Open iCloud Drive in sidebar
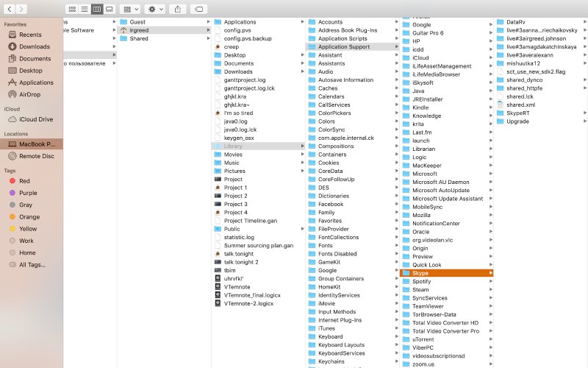Viewport: 588px width, 368px height. click(x=36, y=119)
